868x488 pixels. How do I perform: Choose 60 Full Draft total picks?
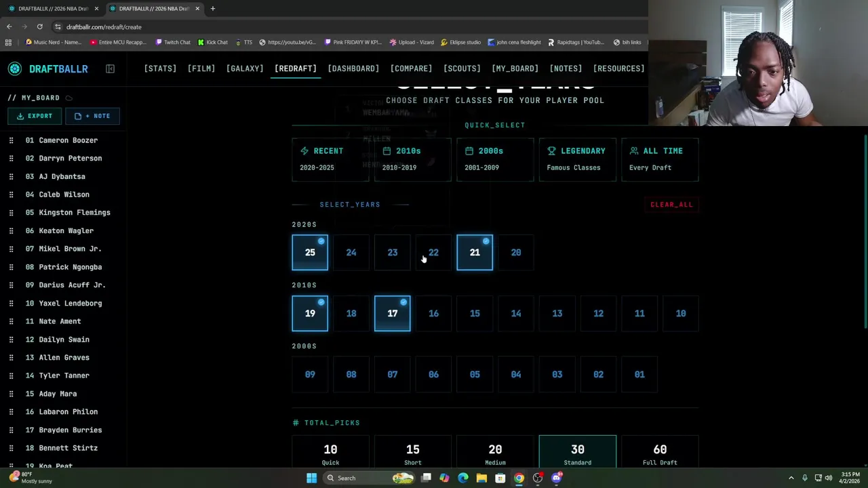pyautogui.click(x=660, y=452)
